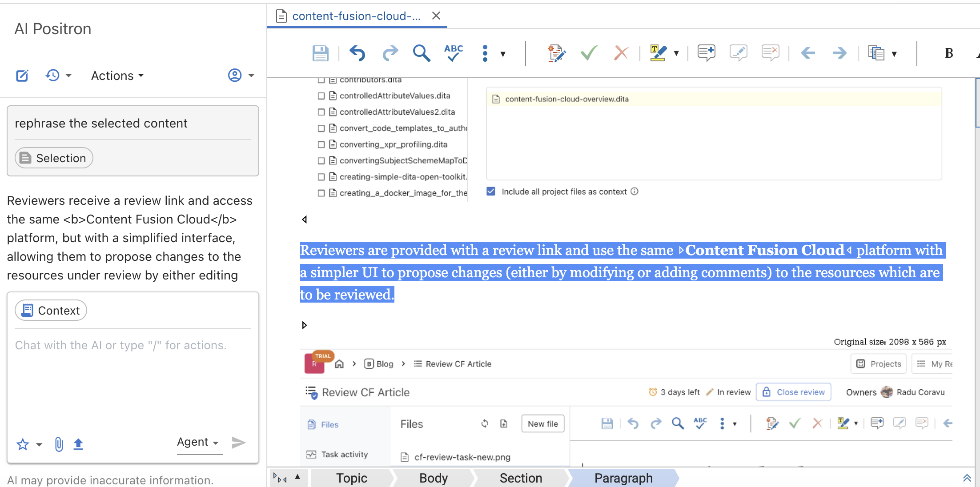The height and width of the screenshot is (487, 980).
Task: Click the Context button in chat box
Action: pyautogui.click(x=51, y=310)
